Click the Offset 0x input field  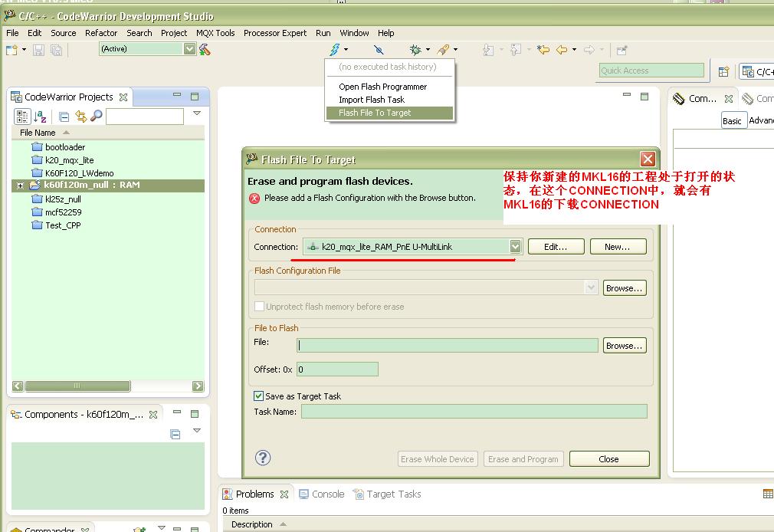tap(337, 369)
